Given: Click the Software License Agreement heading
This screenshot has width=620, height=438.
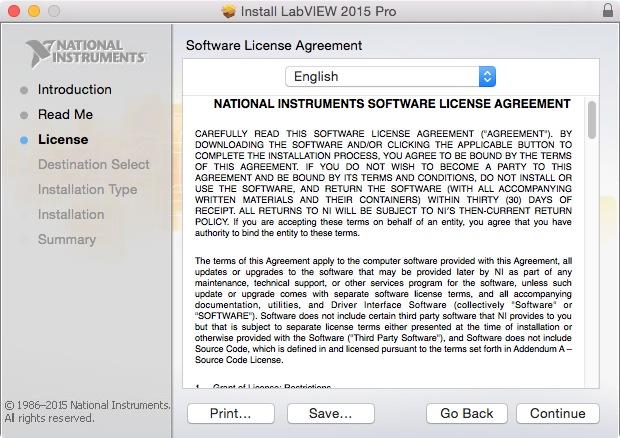Looking at the screenshot, I should tap(274, 45).
